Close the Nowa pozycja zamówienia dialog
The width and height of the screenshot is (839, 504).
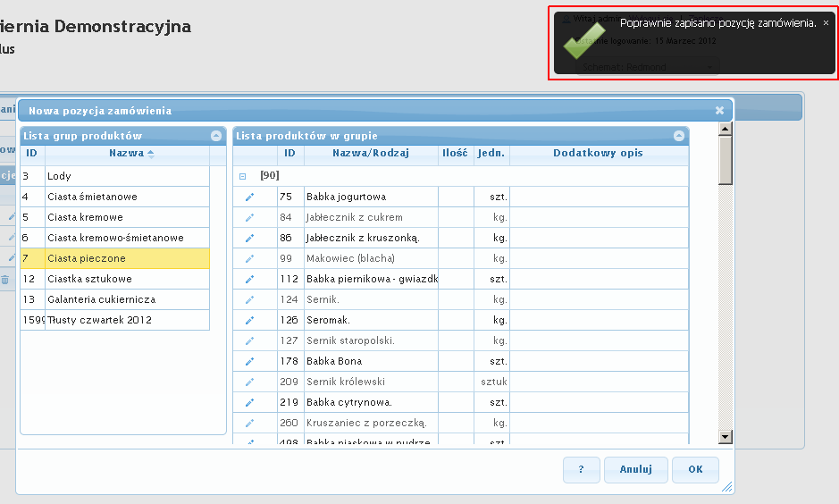click(719, 111)
